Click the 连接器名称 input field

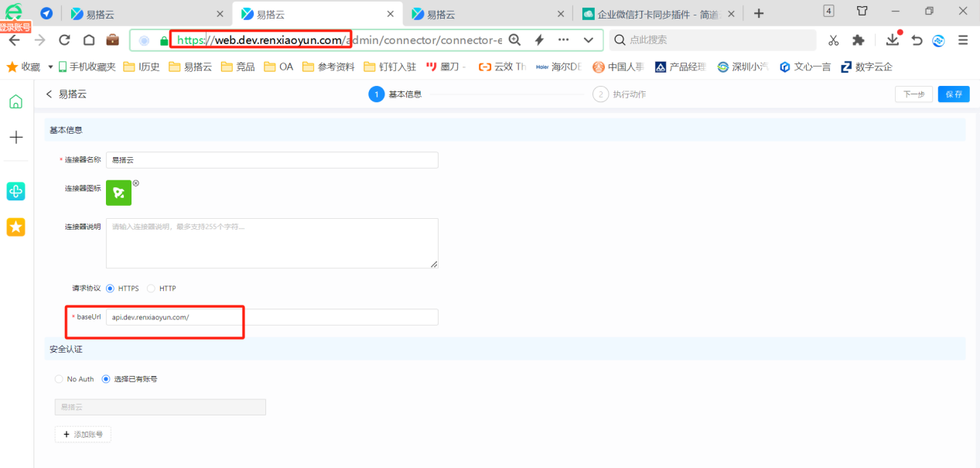[x=272, y=160]
